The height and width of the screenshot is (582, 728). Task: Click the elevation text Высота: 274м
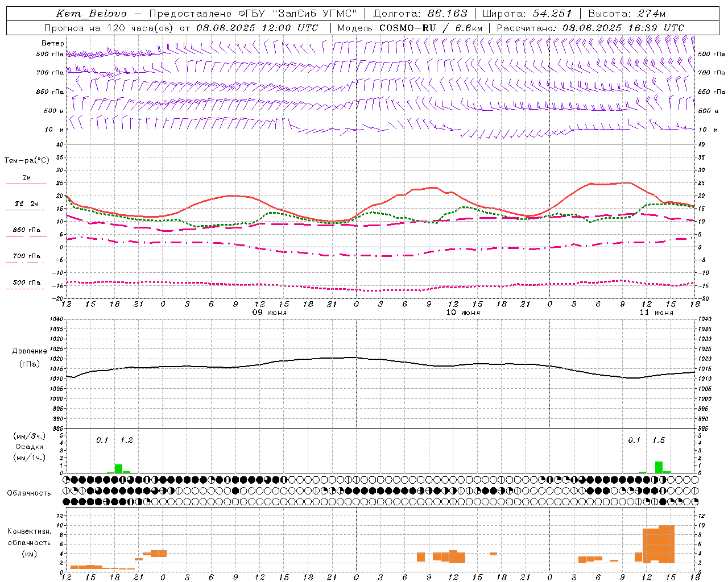[626, 14]
